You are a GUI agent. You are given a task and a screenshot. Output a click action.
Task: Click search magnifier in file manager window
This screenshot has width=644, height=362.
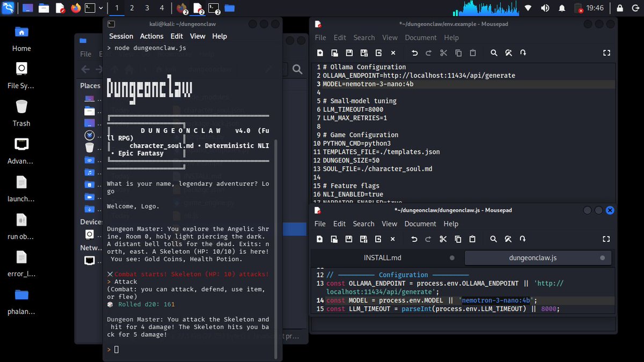[x=297, y=69]
